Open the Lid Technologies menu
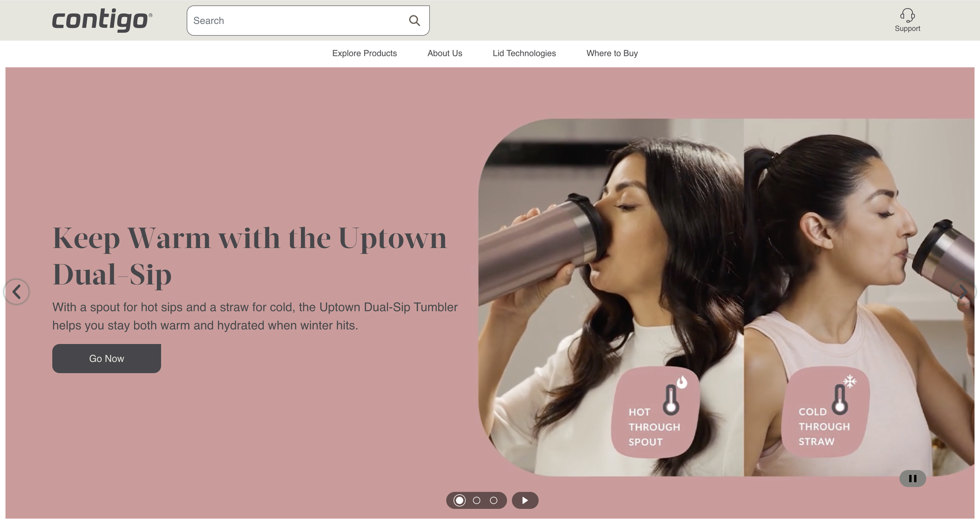Screen dimensions: 980x524 [524, 53]
